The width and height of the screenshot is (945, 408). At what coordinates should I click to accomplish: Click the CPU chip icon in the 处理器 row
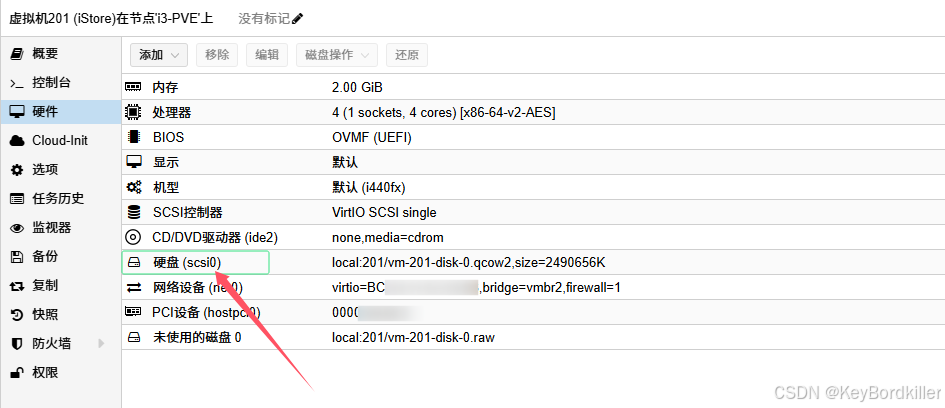click(133, 112)
